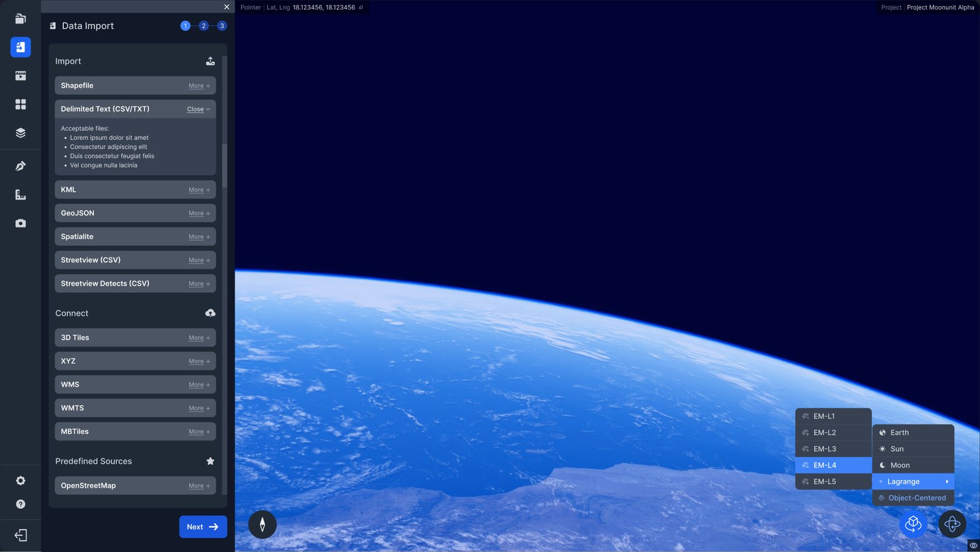Open the projects folder icon in sidebar
This screenshot has height=552, width=980.
[x=20, y=18]
